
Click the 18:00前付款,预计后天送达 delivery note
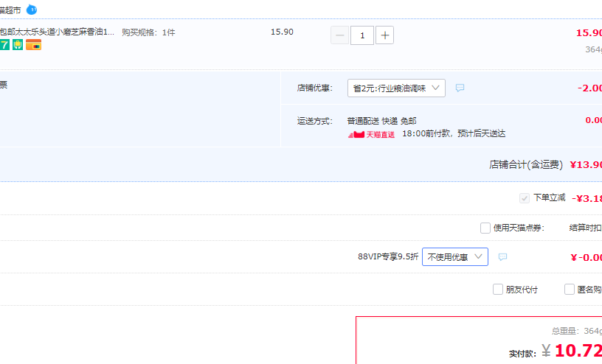click(454, 134)
